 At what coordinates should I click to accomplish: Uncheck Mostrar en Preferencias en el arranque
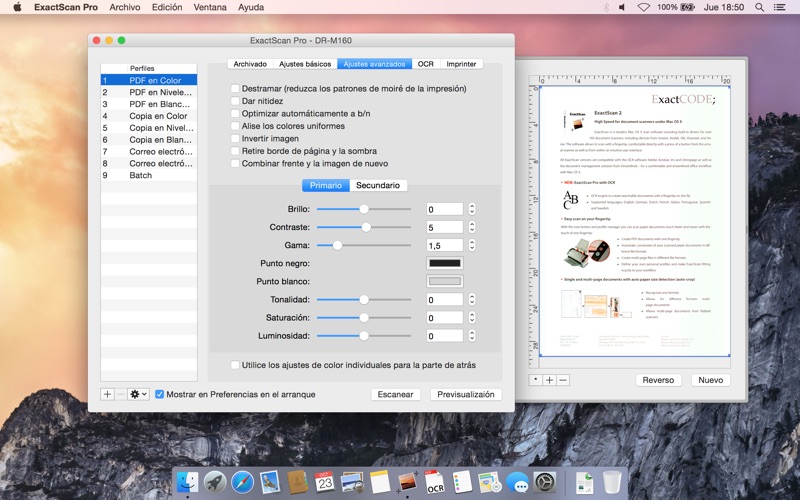pyautogui.click(x=160, y=394)
